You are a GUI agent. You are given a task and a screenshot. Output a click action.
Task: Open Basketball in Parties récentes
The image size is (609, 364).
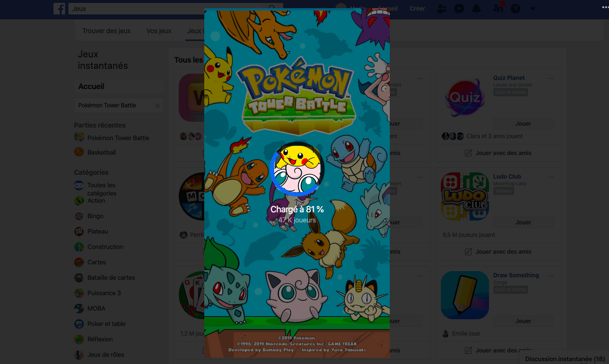[x=102, y=152]
